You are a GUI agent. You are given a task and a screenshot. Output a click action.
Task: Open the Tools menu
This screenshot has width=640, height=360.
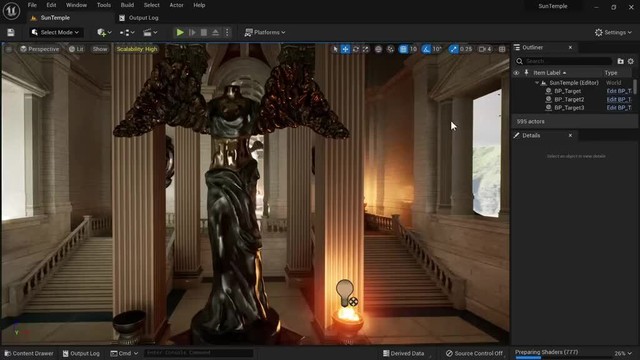pos(104,5)
